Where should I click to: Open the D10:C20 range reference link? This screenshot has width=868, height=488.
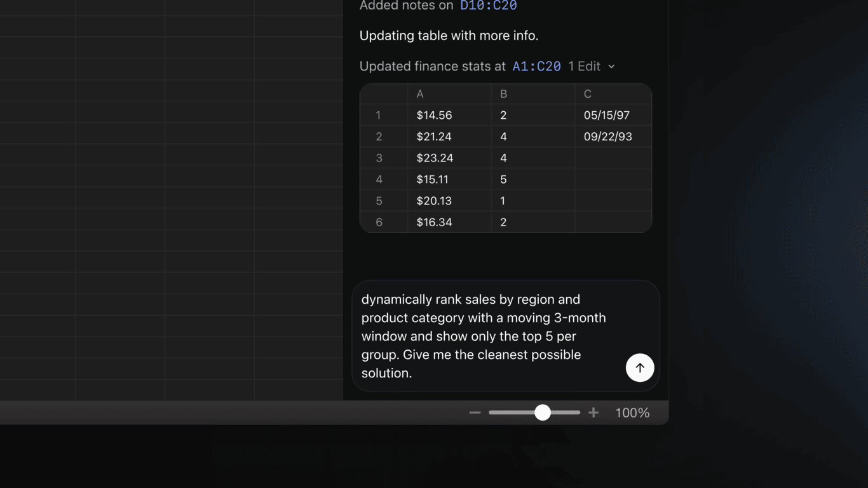pyautogui.click(x=488, y=6)
